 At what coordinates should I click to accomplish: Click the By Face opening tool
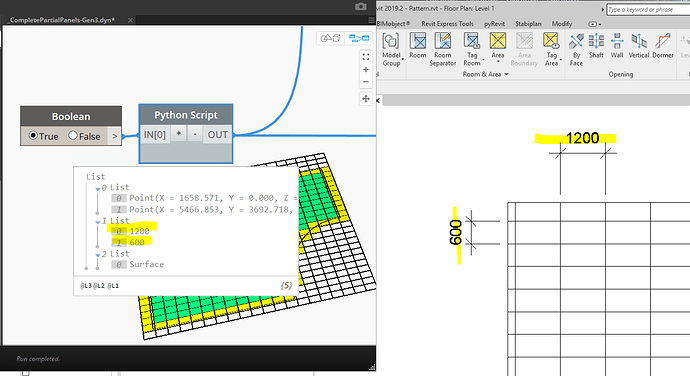576,49
